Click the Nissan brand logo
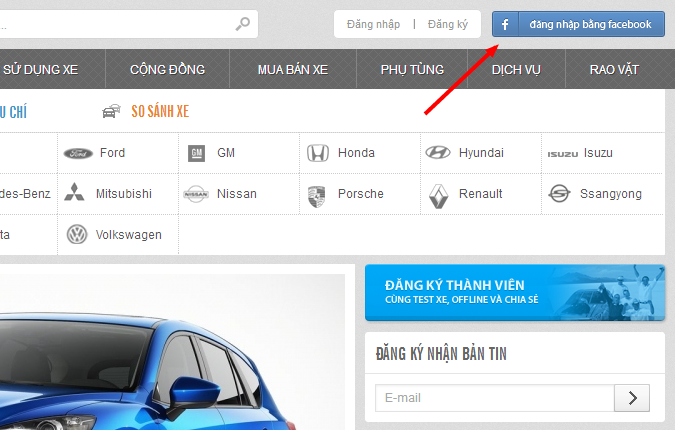 196,194
